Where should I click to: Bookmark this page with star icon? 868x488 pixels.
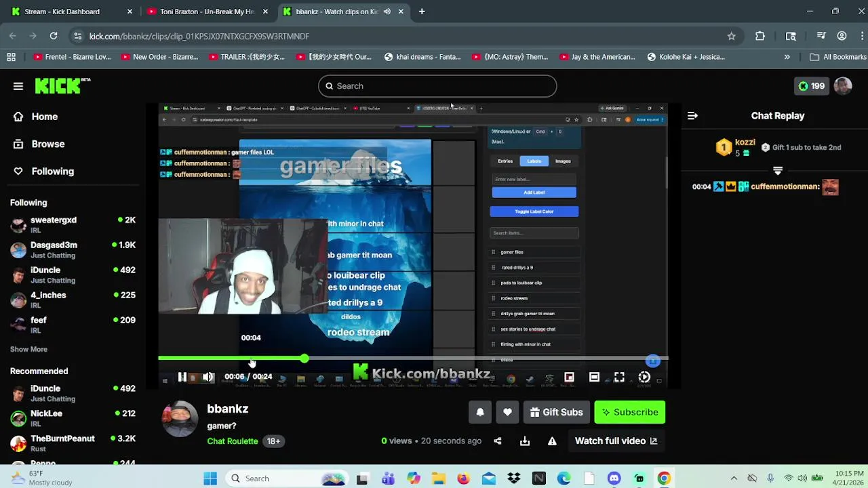coord(731,36)
